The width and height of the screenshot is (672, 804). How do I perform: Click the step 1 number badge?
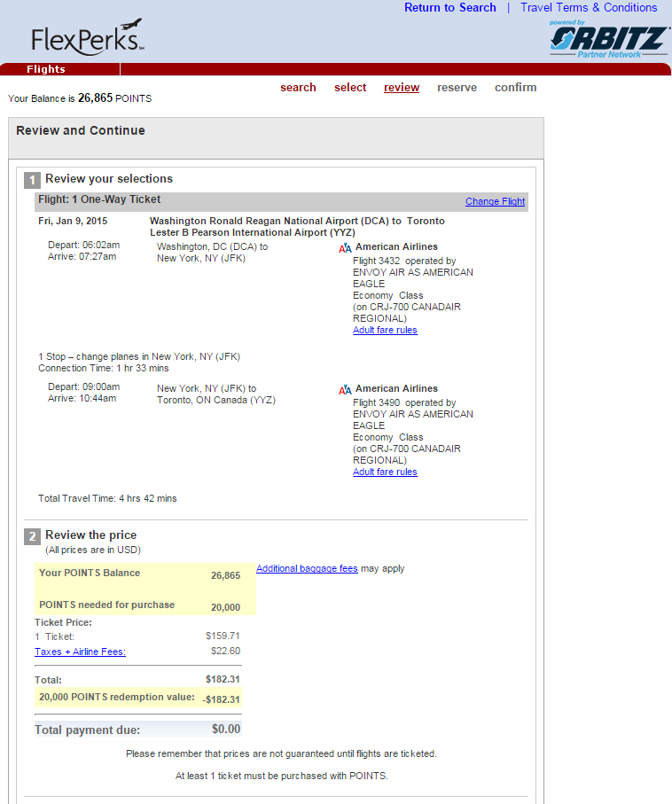[x=32, y=180]
